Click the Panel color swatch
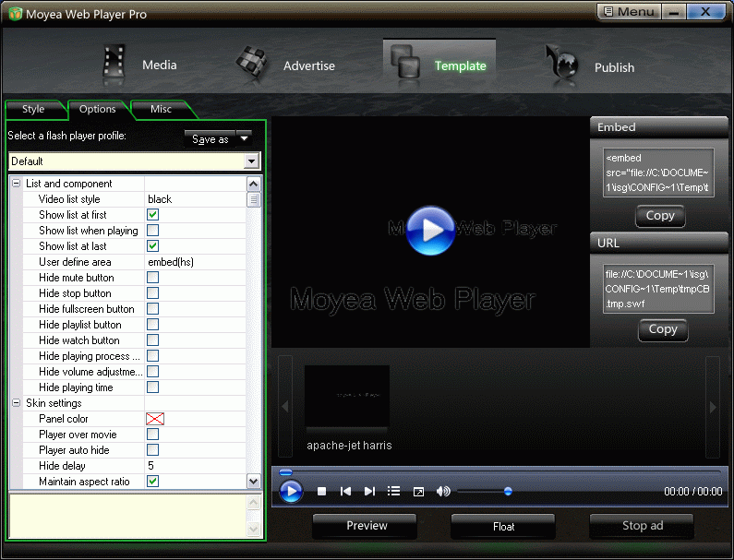 pos(155,419)
